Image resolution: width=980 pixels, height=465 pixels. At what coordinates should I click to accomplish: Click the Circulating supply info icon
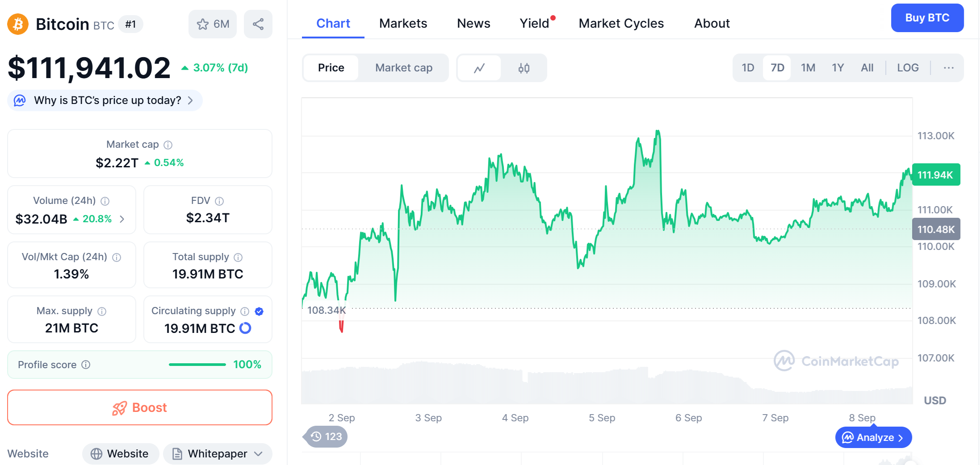(x=245, y=311)
